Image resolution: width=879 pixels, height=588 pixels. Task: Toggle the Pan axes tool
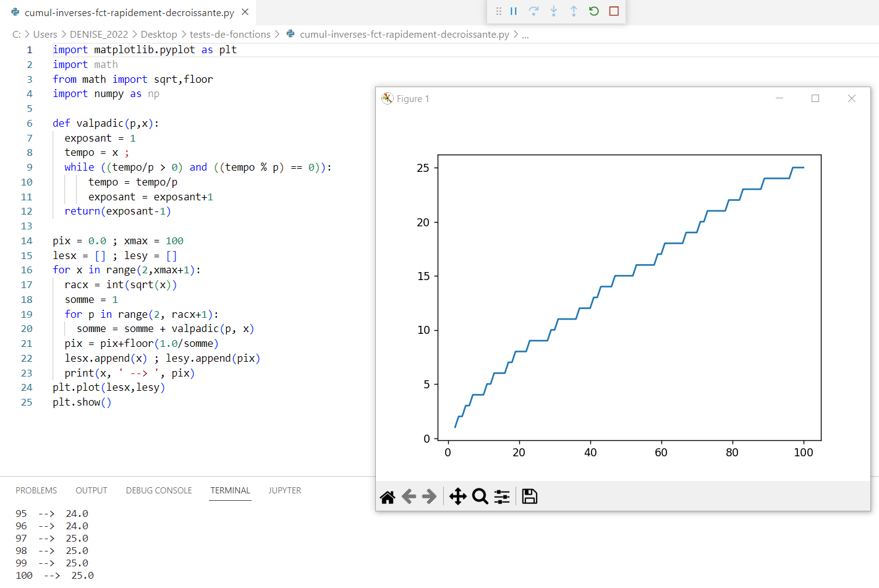(x=457, y=496)
